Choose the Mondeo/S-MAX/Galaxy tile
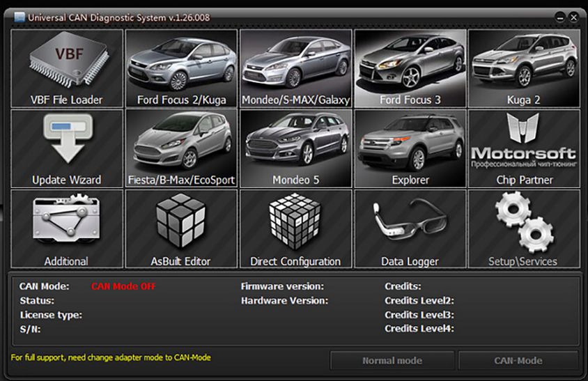 pos(296,69)
